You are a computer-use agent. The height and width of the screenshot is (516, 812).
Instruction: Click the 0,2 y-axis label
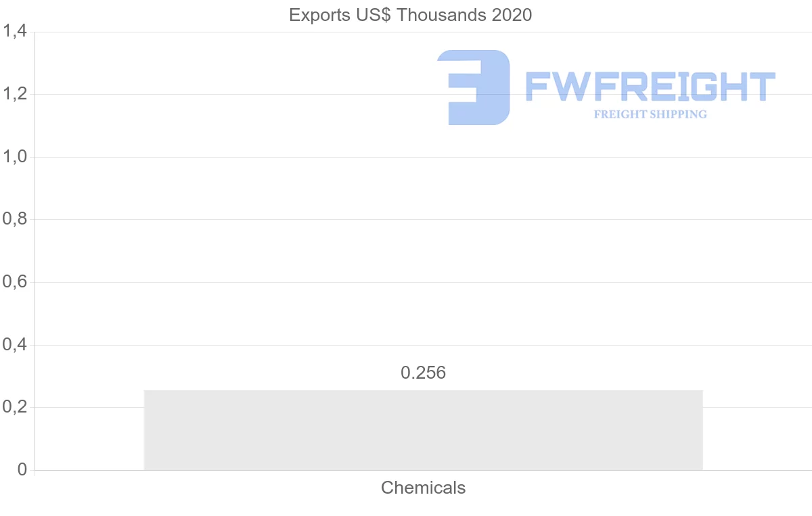click(14, 408)
